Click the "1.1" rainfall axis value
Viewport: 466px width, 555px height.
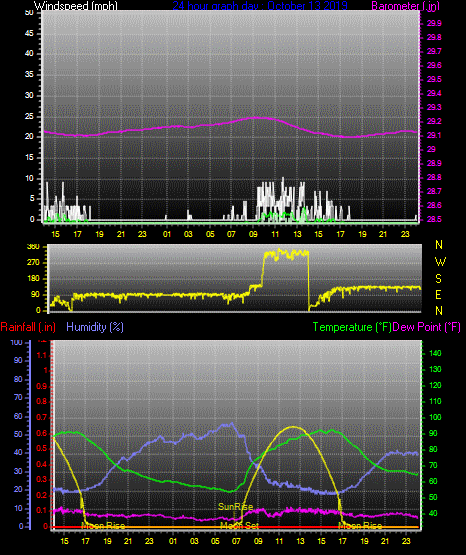42,355
